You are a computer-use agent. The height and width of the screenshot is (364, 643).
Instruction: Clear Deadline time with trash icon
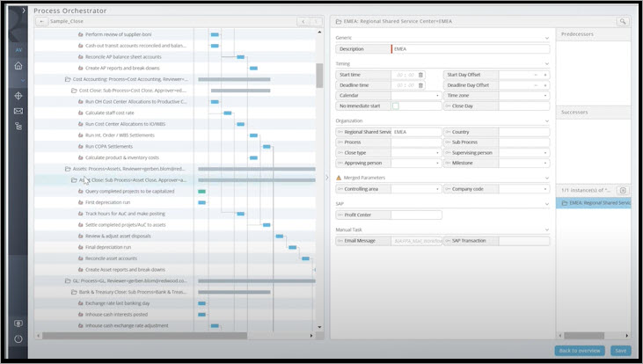[x=420, y=85]
